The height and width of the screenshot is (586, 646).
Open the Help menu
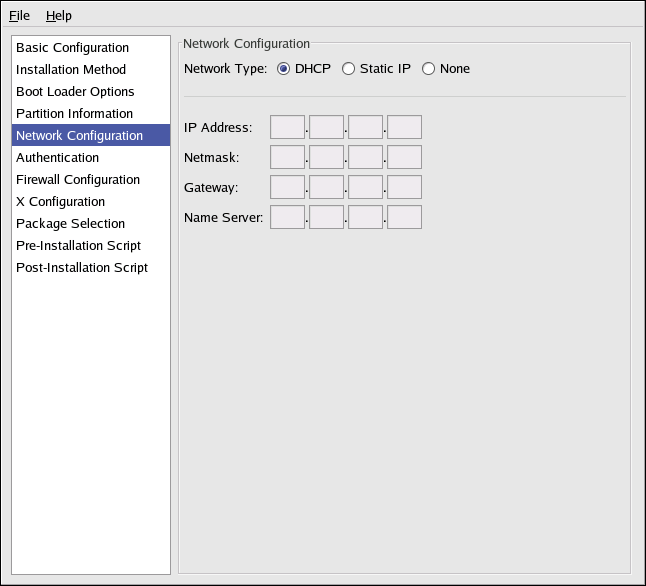click(59, 15)
